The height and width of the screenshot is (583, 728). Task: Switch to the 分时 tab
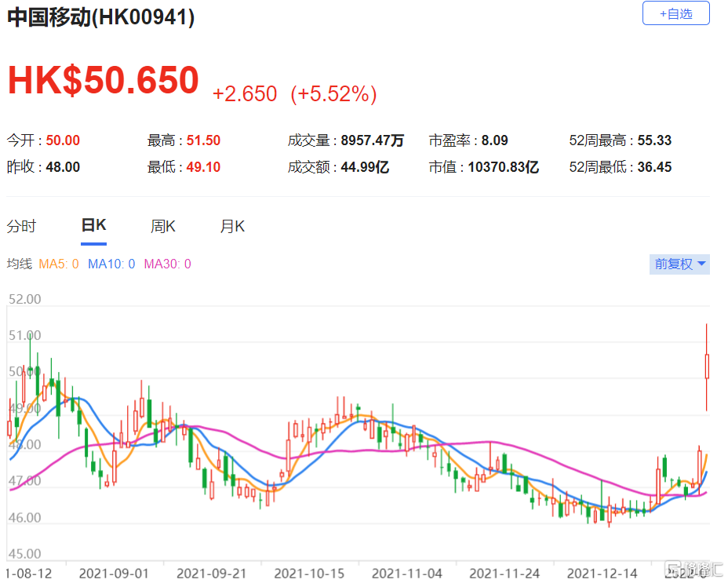22,227
